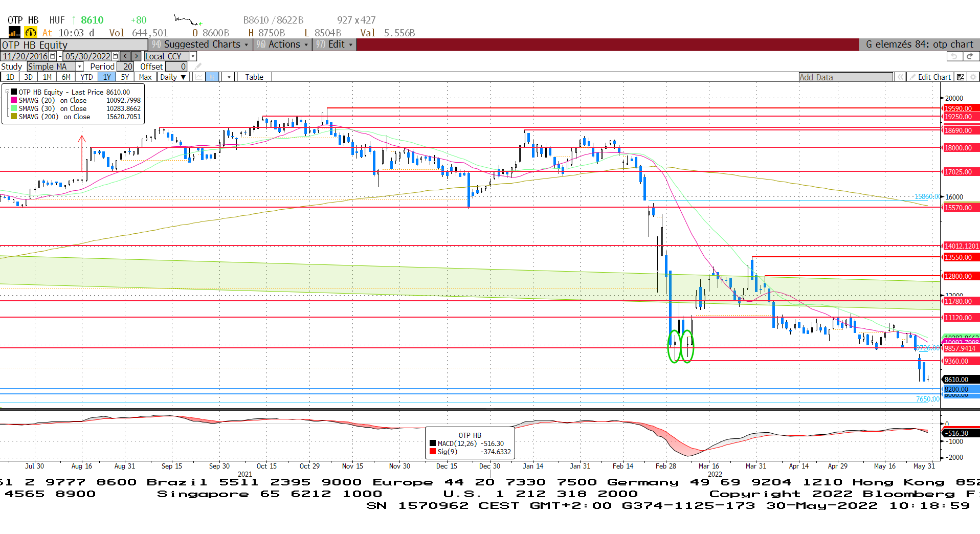Select the 1Y time range
The width and height of the screenshot is (980, 534).
pos(106,77)
